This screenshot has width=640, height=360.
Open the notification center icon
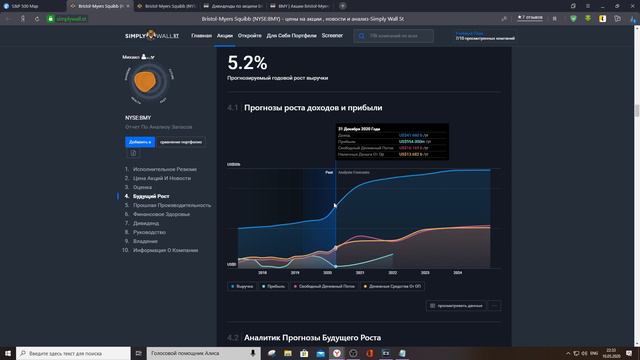pos(629,353)
